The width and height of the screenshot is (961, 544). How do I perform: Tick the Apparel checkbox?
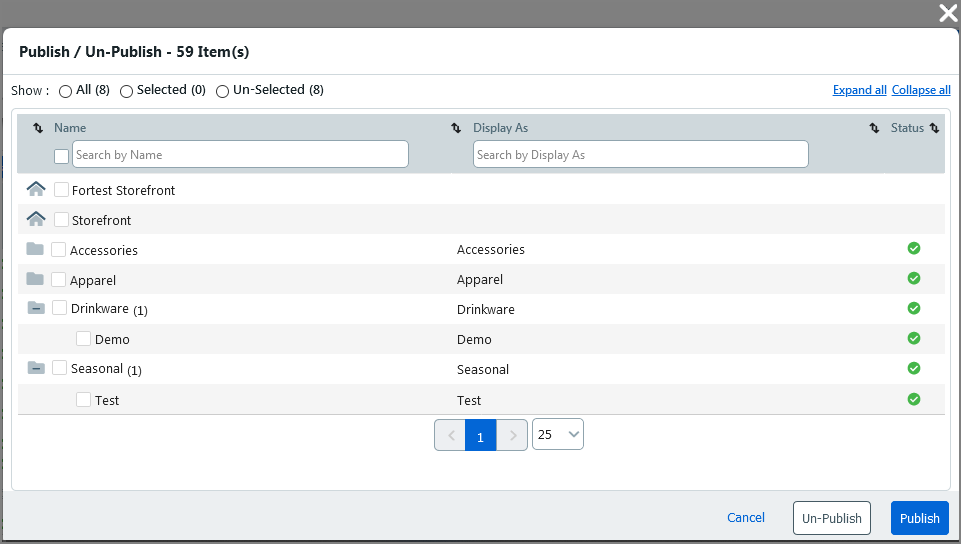(x=59, y=279)
